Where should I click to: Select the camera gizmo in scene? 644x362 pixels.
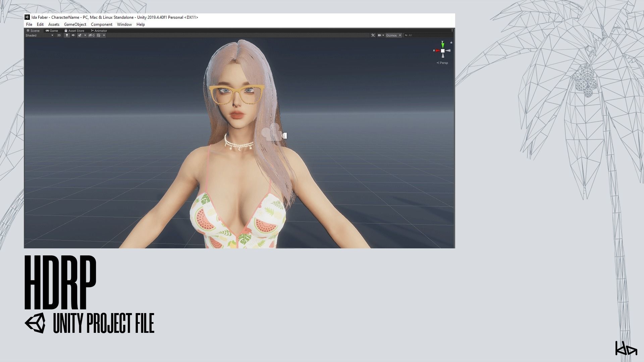[274, 132]
